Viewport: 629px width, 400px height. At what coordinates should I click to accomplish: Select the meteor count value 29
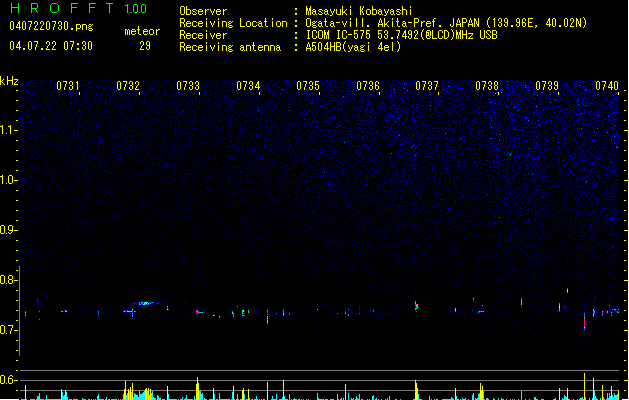click(x=145, y=46)
